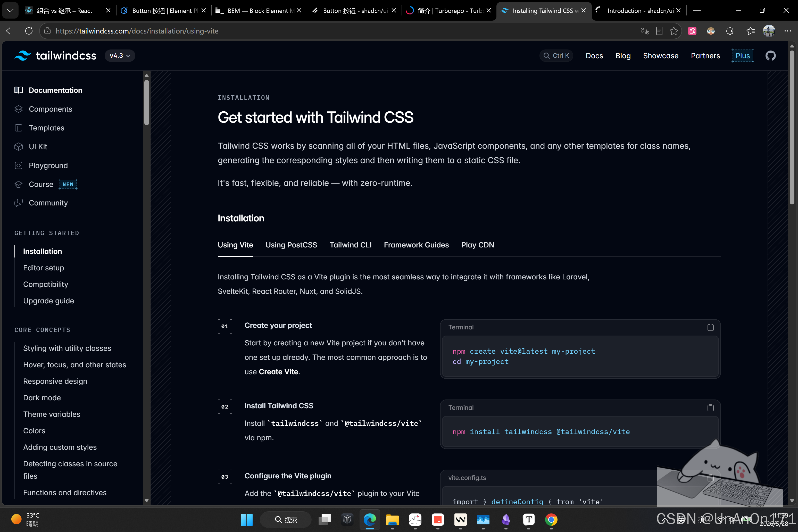Open the Playground sidebar link
798x532 pixels.
[48, 165]
